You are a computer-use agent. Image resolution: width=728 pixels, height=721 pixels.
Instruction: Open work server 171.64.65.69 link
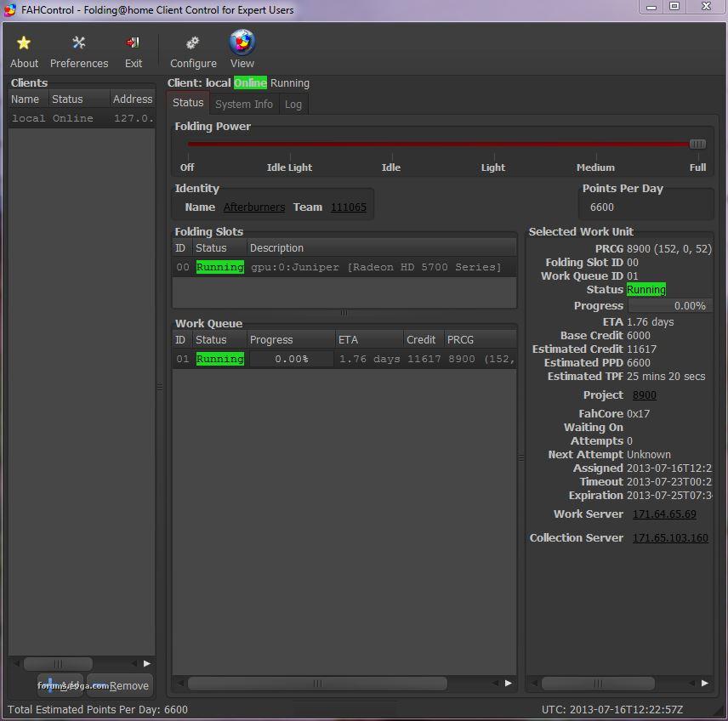click(664, 514)
